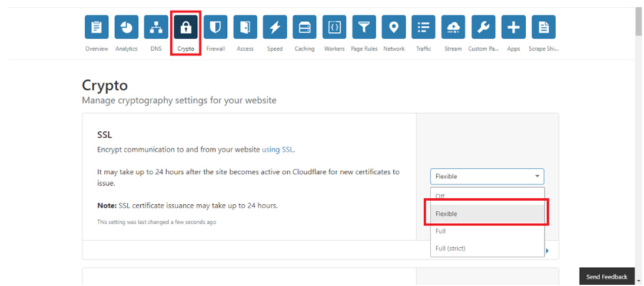Open the Page Rules funnel icon
This screenshot has width=644, height=286.
[364, 28]
